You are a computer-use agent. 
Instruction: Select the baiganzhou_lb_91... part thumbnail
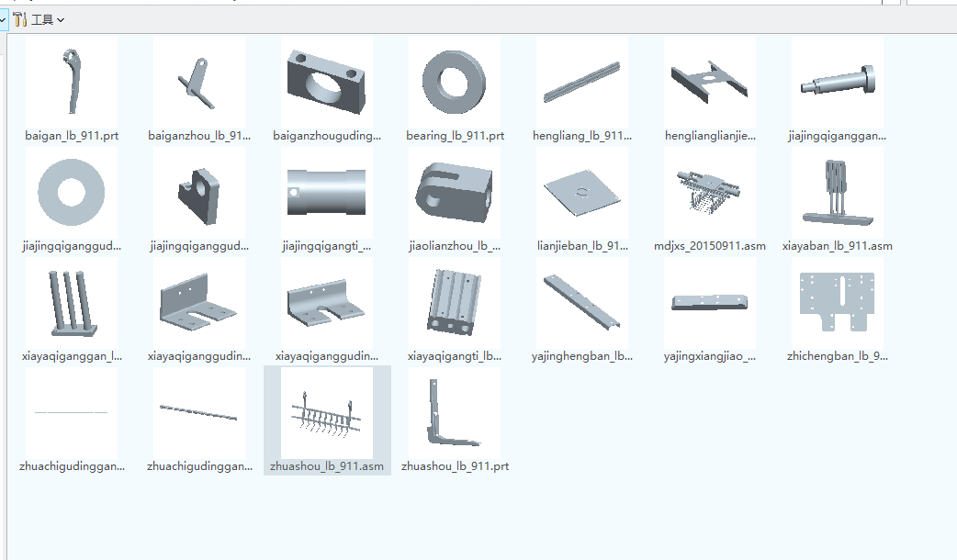pos(199,83)
